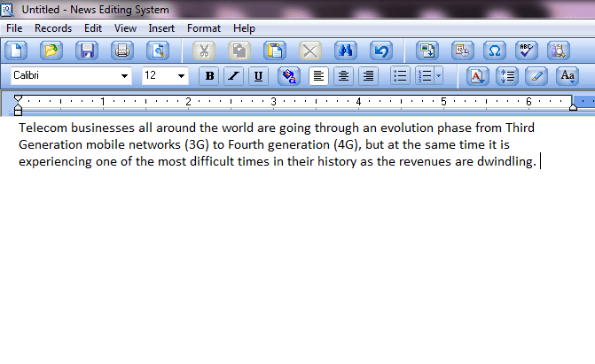Click the word 'dwindling' in the text

click(x=505, y=161)
